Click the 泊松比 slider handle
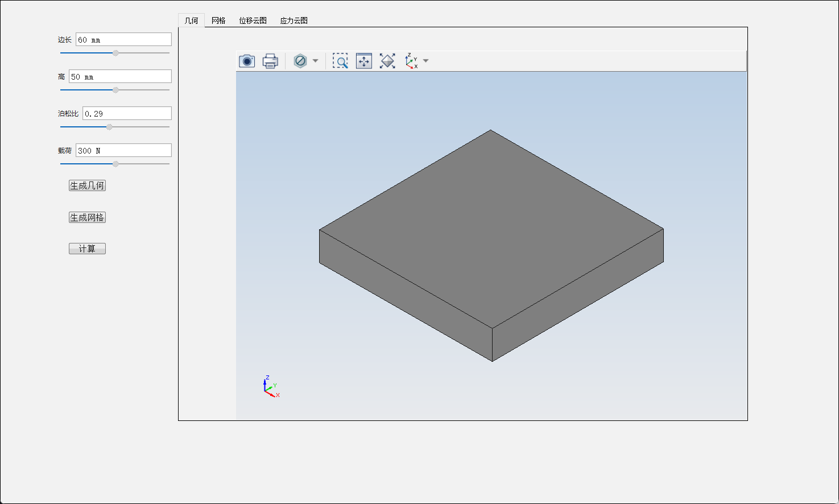 [109, 127]
